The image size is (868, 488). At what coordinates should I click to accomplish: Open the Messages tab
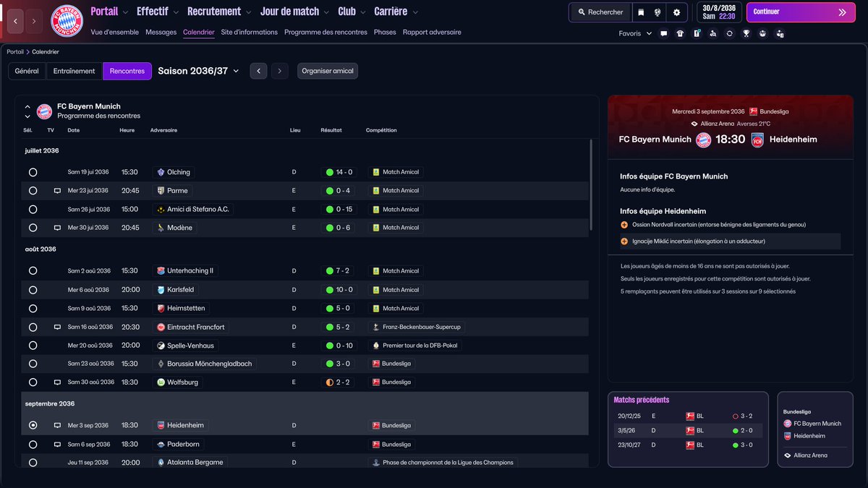161,33
